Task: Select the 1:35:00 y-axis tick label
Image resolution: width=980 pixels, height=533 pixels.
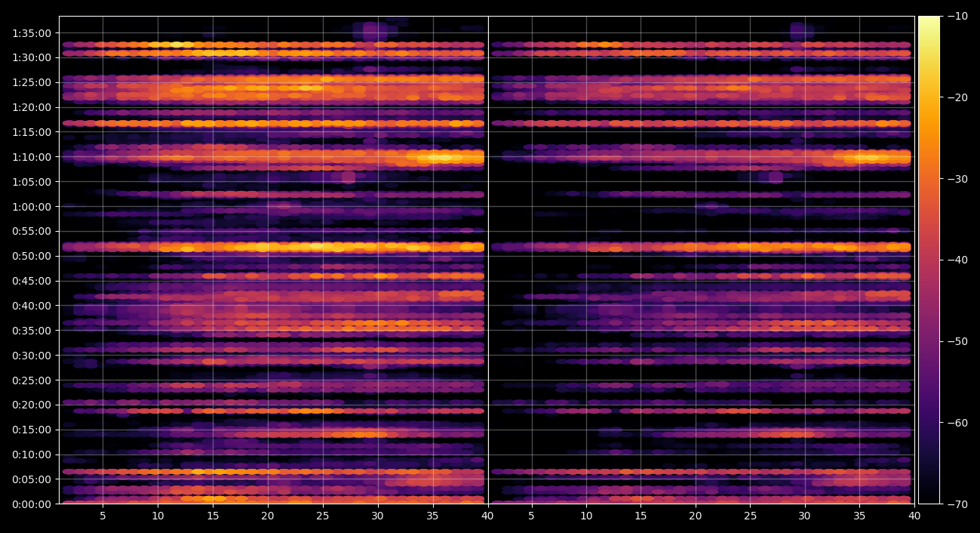Action: click(32, 33)
